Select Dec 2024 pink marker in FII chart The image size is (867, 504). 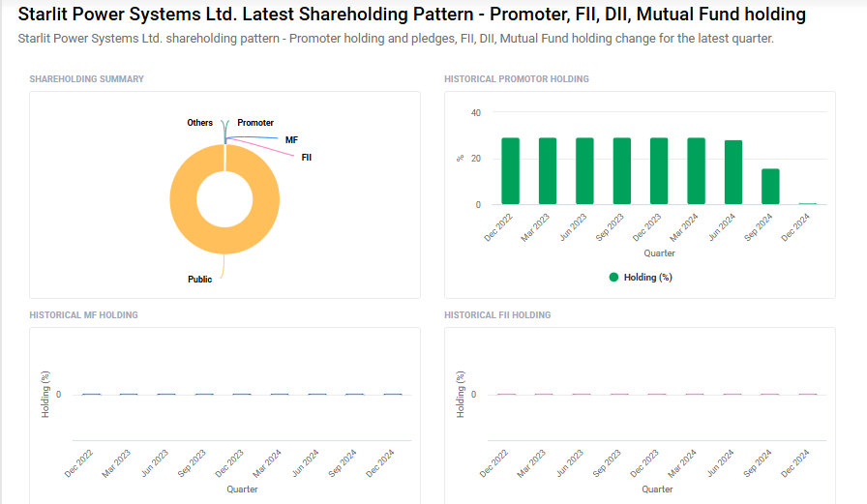pyautogui.click(x=808, y=394)
